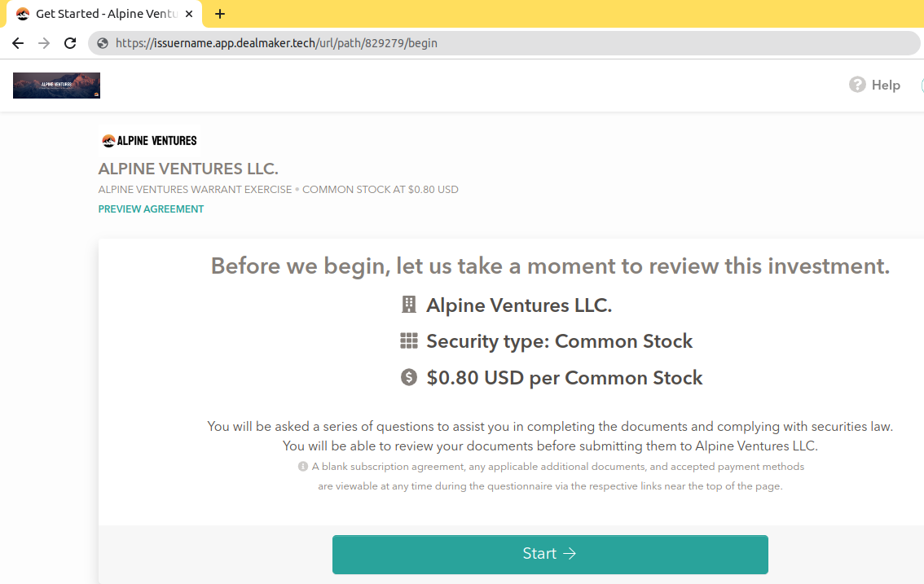Click the Help label in the header
The width and height of the screenshot is (924, 584).
coord(887,85)
